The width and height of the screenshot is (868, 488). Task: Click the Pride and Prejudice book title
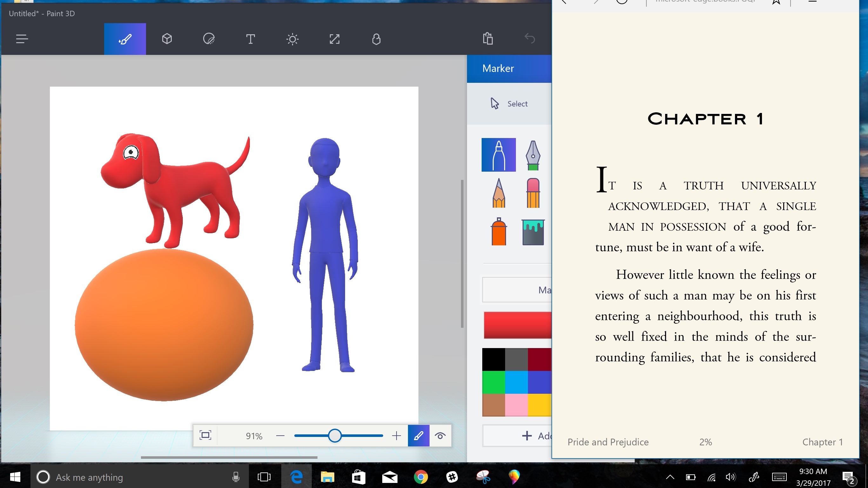click(608, 442)
